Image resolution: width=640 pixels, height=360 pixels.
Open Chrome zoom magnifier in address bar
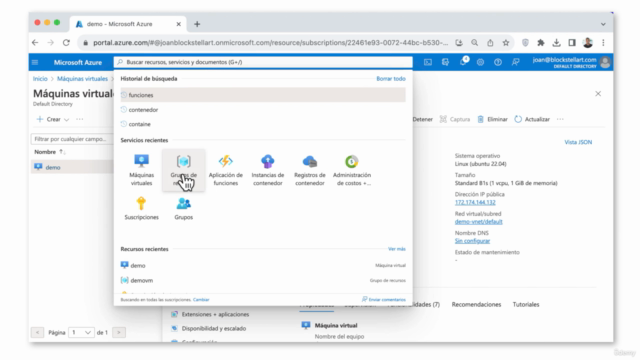pos(475,42)
